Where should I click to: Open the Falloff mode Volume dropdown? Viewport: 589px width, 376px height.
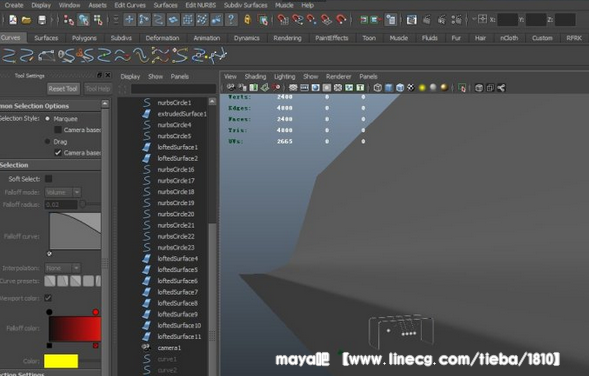click(x=63, y=192)
